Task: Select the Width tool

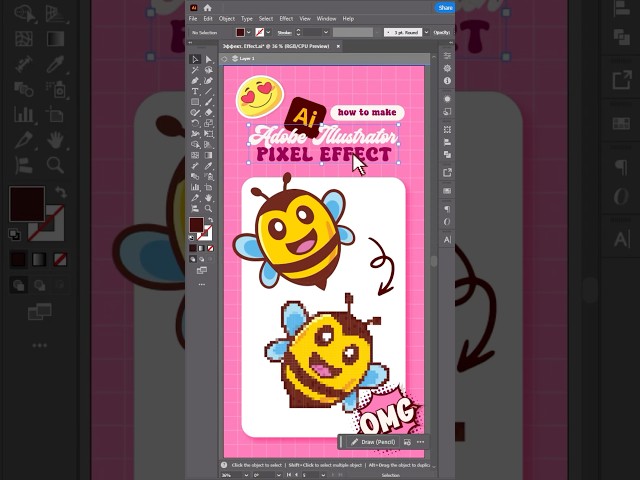Action: [195, 134]
